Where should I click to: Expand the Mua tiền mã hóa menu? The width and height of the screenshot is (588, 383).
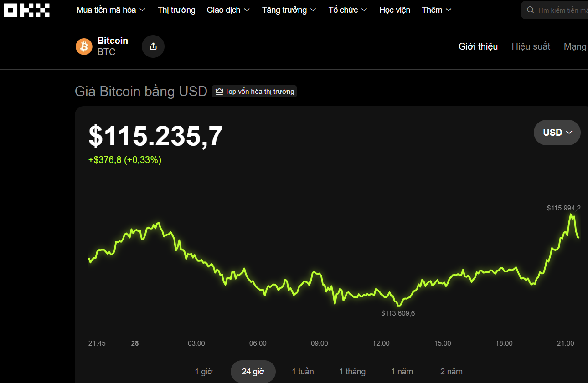pyautogui.click(x=111, y=10)
